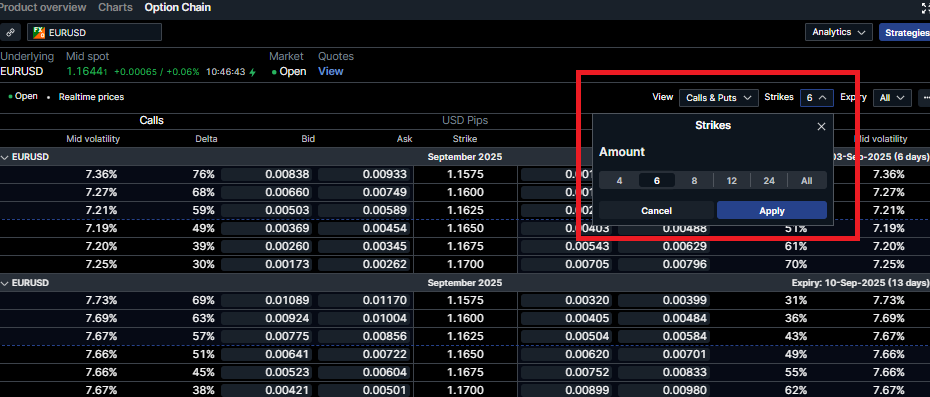Select 12 strikes amount option
Image resolution: width=930 pixels, height=397 pixels.
point(731,180)
